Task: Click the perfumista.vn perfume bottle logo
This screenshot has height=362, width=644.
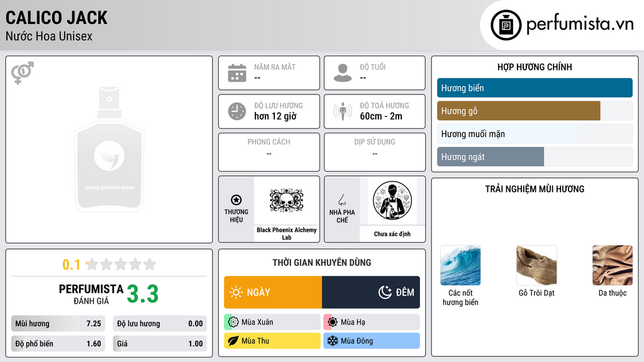Action: [x=506, y=25]
